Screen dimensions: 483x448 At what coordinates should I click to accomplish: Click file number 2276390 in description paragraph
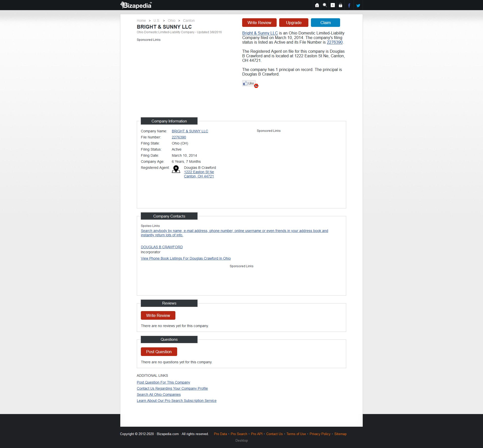[x=335, y=42]
